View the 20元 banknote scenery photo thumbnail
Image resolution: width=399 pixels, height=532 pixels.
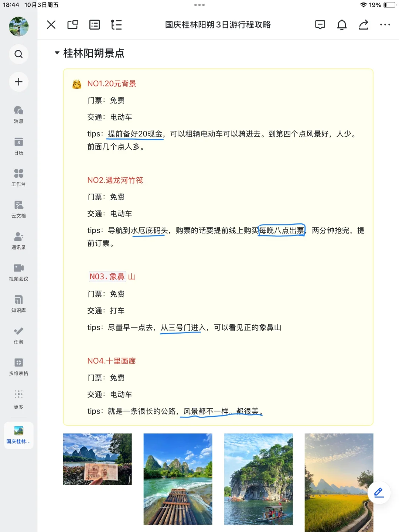pos(97,459)
